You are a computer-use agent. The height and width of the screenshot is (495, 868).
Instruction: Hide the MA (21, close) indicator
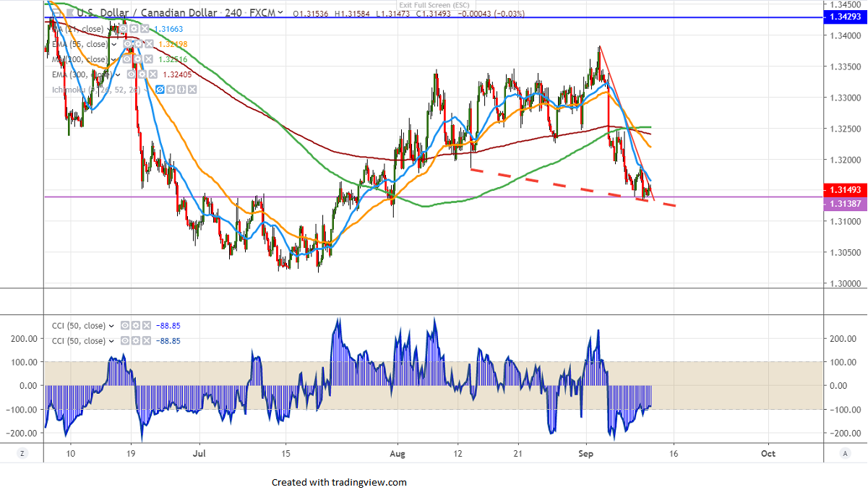click(x=123, y=29)
